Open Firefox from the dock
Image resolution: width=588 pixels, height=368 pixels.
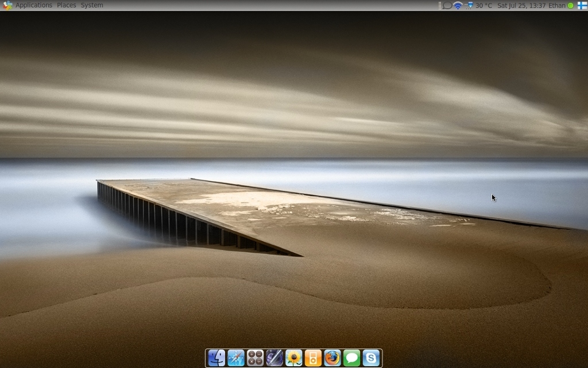coord(332,358)
